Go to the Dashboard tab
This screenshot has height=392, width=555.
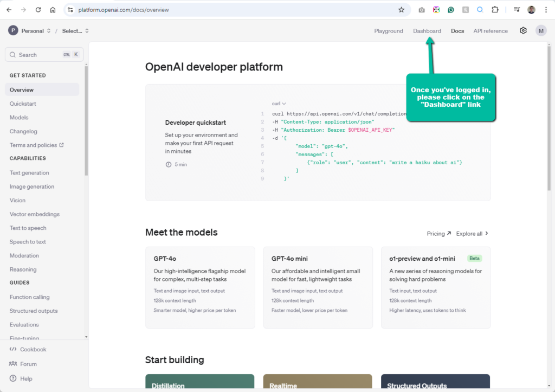click(427, 31)
